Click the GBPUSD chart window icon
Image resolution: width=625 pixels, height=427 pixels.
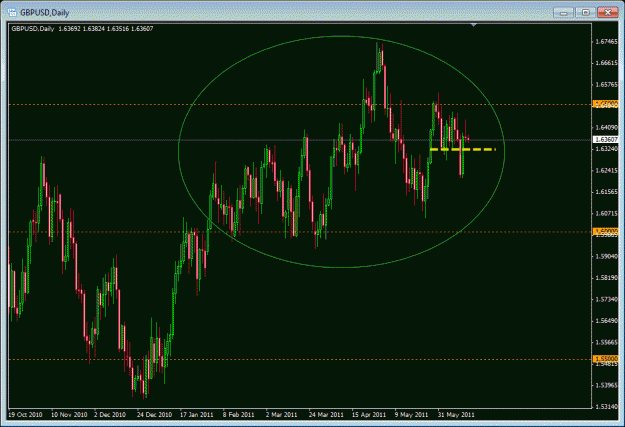click(12, 12)
